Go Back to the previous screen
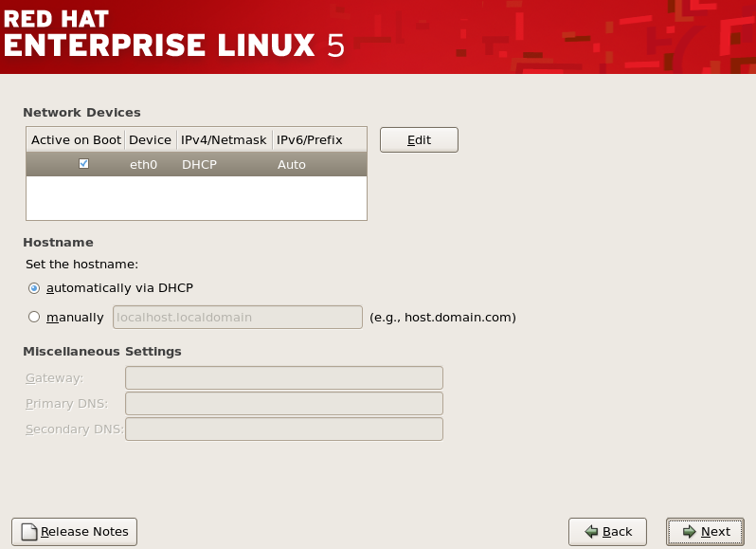The width and height of the screenshot is (756, 549). click(607, 532)
